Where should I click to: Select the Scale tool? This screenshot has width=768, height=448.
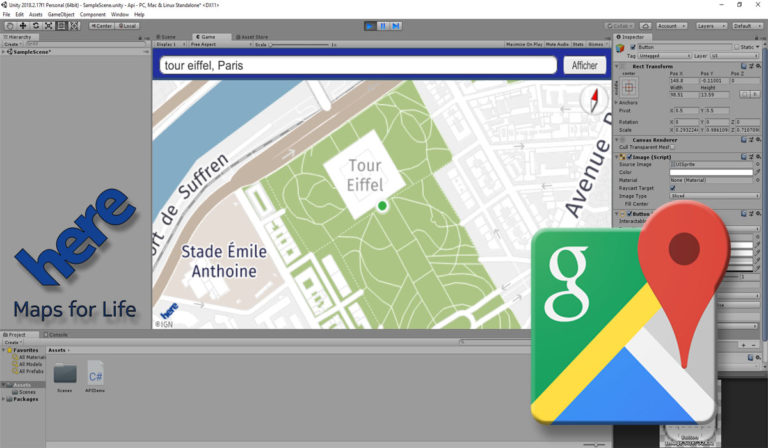pyautogui.click(x=48, y=26)
